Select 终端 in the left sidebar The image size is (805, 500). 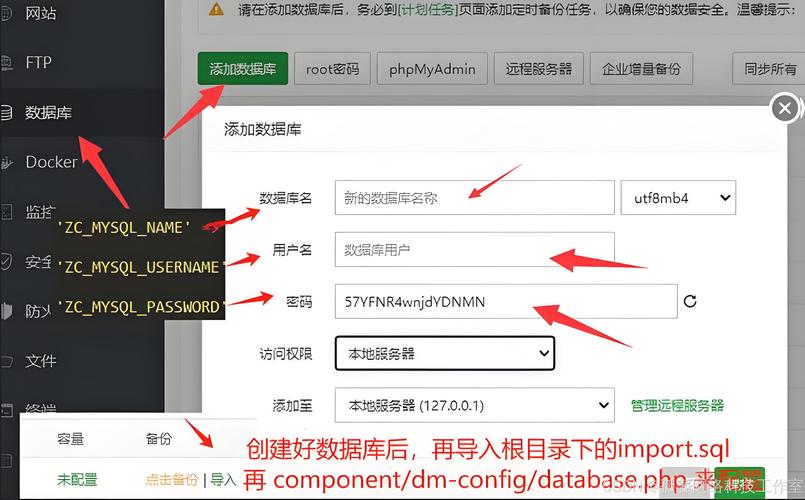[x=40, y=409]
